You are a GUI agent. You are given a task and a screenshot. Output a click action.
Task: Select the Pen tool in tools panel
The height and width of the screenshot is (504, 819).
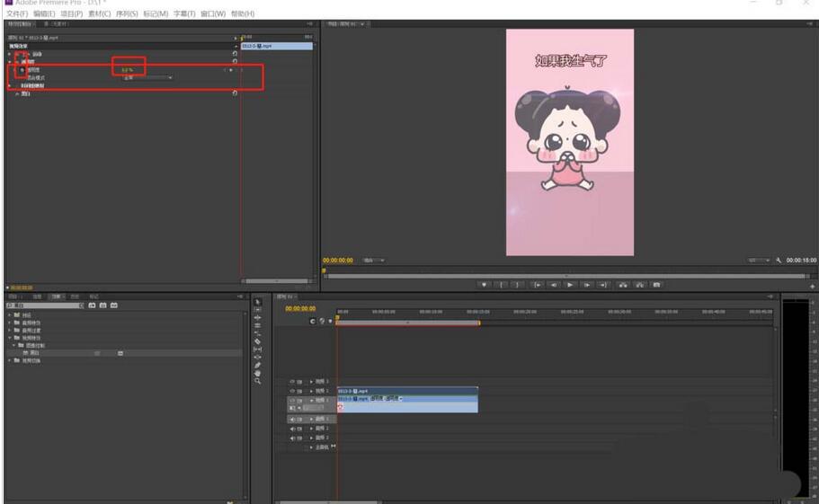tap(258, 364)
